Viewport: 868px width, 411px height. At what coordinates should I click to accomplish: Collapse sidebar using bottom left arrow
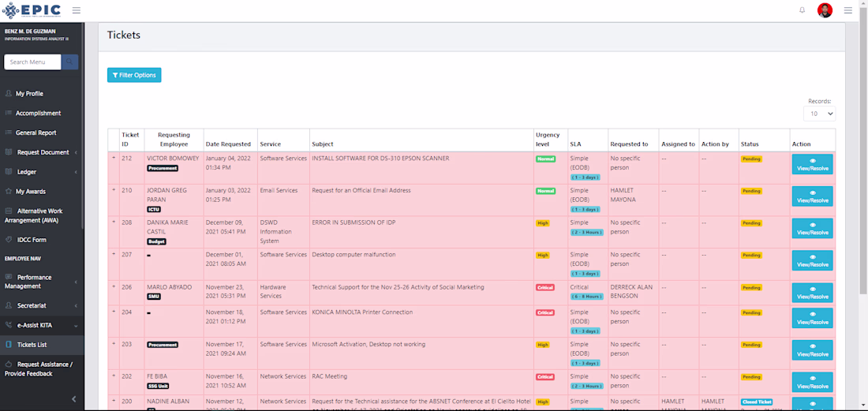73,399
